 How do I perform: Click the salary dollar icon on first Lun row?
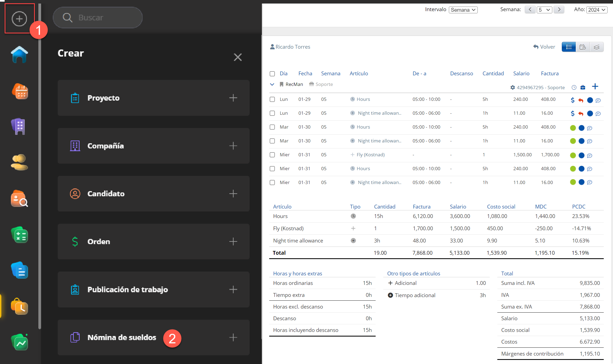click(572, 100)
